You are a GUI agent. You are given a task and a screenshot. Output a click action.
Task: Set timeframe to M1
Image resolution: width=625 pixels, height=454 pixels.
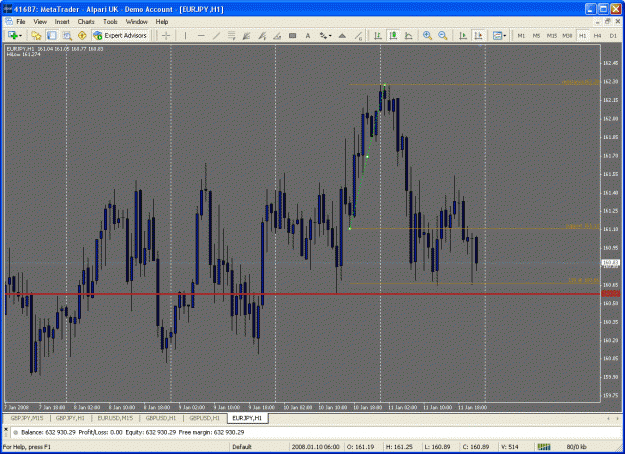[x=521, y=35]
